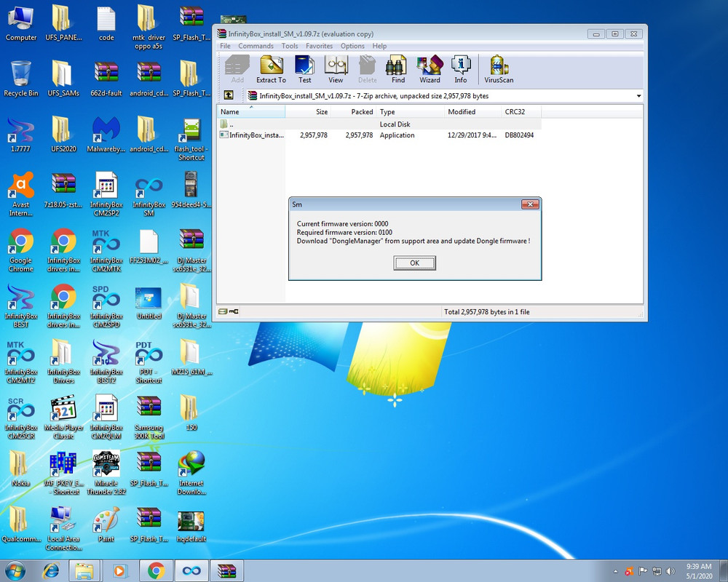This screenshot has width=728, height=582.
Task: Open the Favorites menu
Action: (x=319, y=46)
